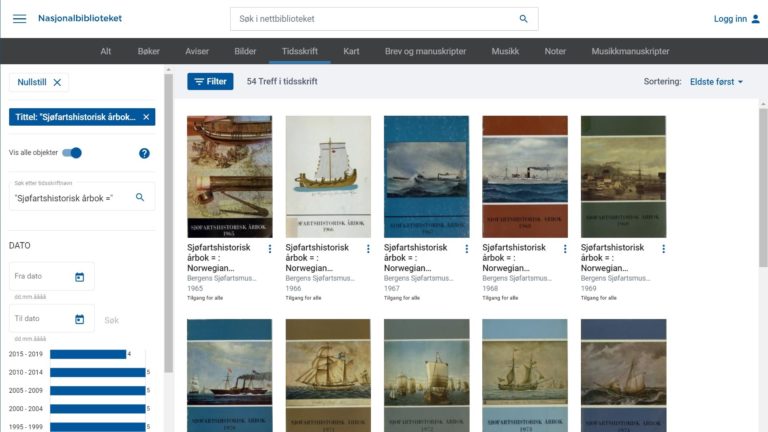Click the 54 Treff i tidsskrift text

point(282,81)
